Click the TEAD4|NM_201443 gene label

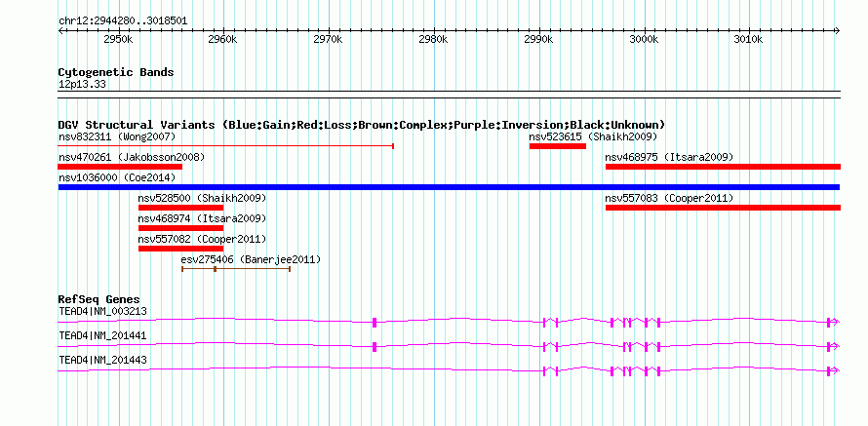point(103,360)
